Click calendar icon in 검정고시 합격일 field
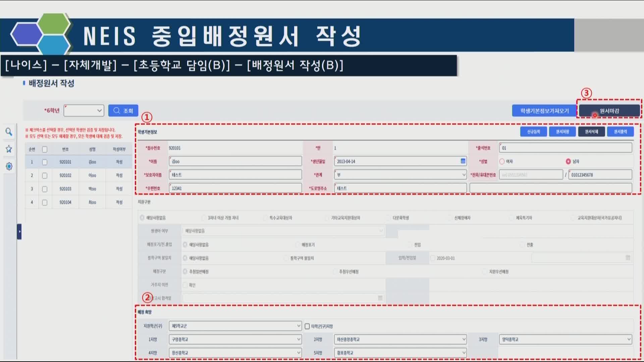The image size is (644, 362). click(380, 298)
